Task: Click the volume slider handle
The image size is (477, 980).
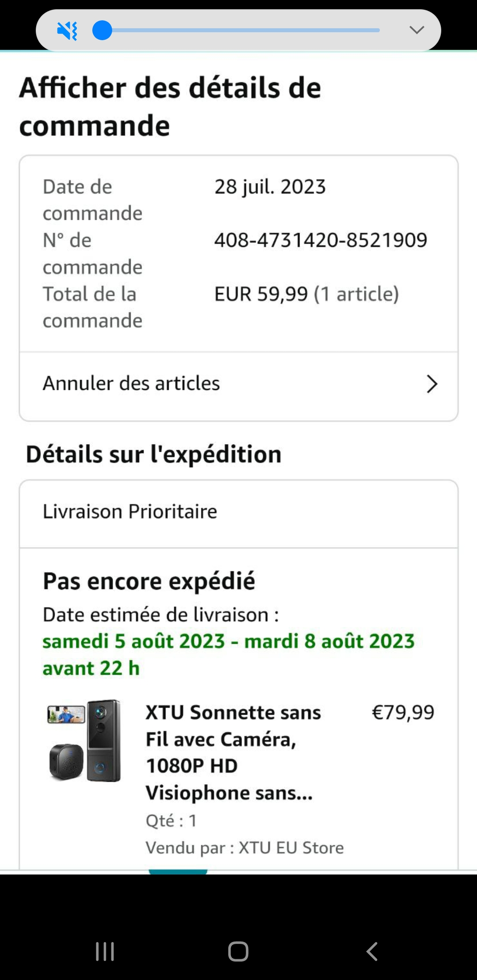Action: pos(102,31)
